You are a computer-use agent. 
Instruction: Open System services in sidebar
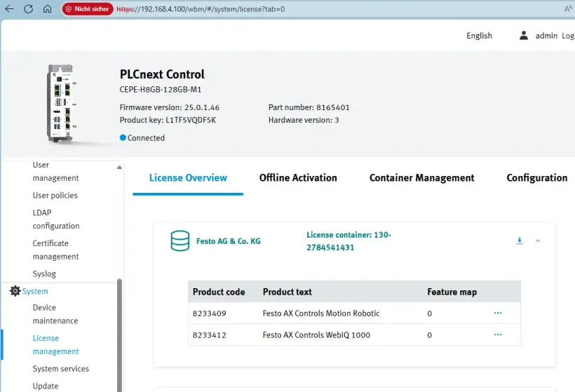pyautogui.click(x=60, y=369)
